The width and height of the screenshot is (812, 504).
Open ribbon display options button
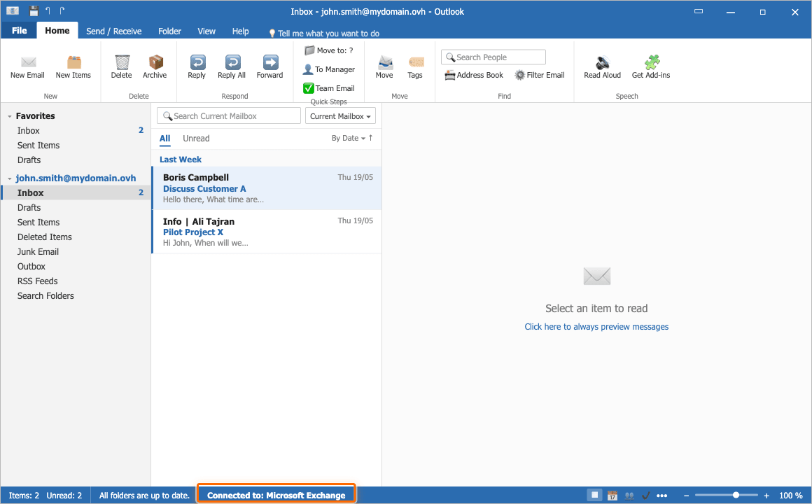[x=699, y=11]
